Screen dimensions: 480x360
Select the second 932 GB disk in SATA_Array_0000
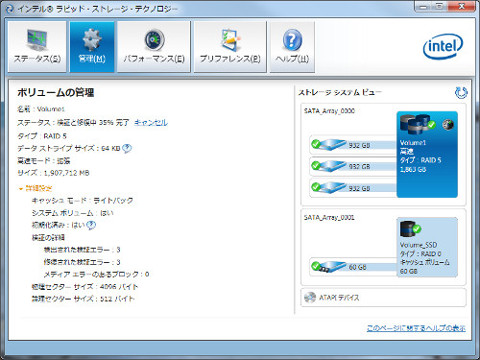coord(353,166)
